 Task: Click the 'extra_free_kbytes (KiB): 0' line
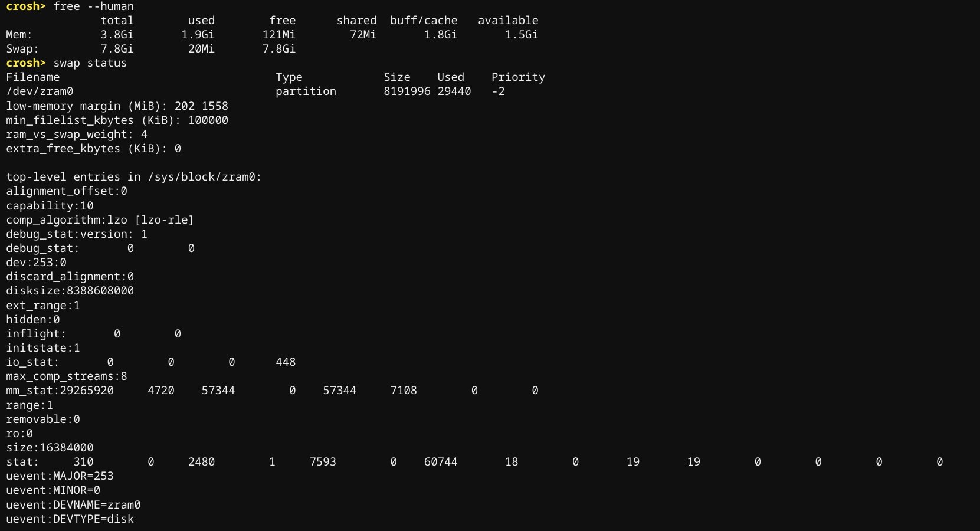(93, 149)
